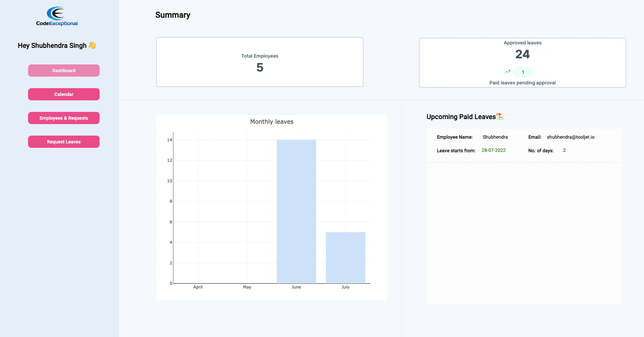The width and height of the screenshot is (644, 337).
Task: Click the green upward trend arrow icon
Action: [508, 72]
